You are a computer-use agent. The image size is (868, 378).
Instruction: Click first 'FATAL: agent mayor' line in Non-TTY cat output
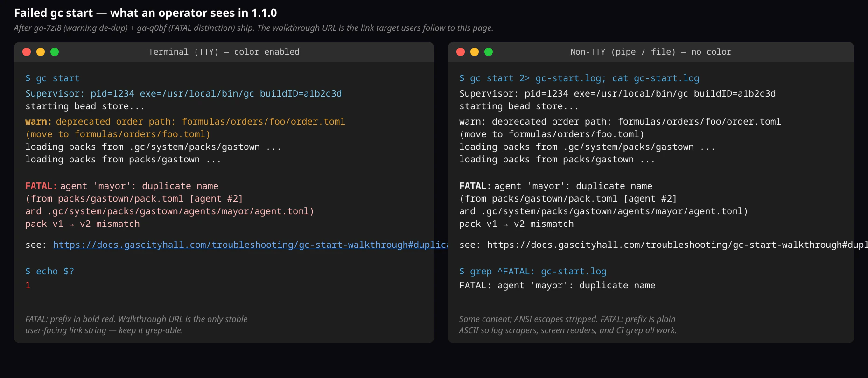pyautogui.click(x=556, y=186)
